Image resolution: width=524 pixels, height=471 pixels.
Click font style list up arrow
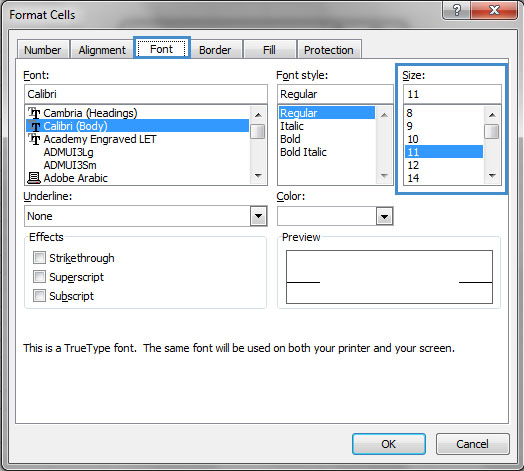(x=384, y=115)
